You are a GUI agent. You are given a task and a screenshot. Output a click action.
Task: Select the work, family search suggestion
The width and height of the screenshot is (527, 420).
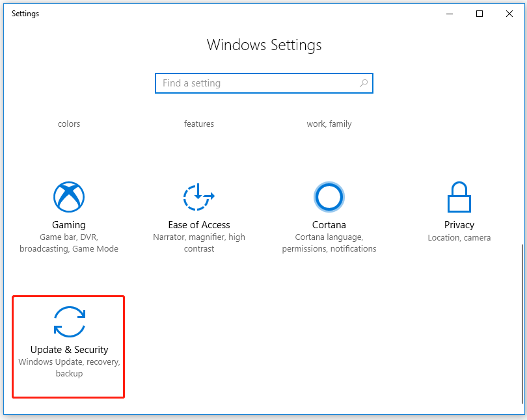329,124
